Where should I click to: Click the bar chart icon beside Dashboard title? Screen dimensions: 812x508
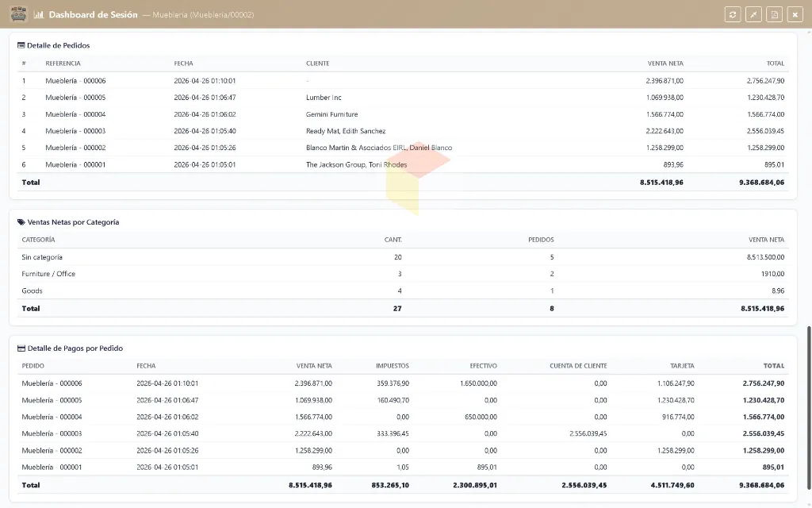click(x=38, y=14)
